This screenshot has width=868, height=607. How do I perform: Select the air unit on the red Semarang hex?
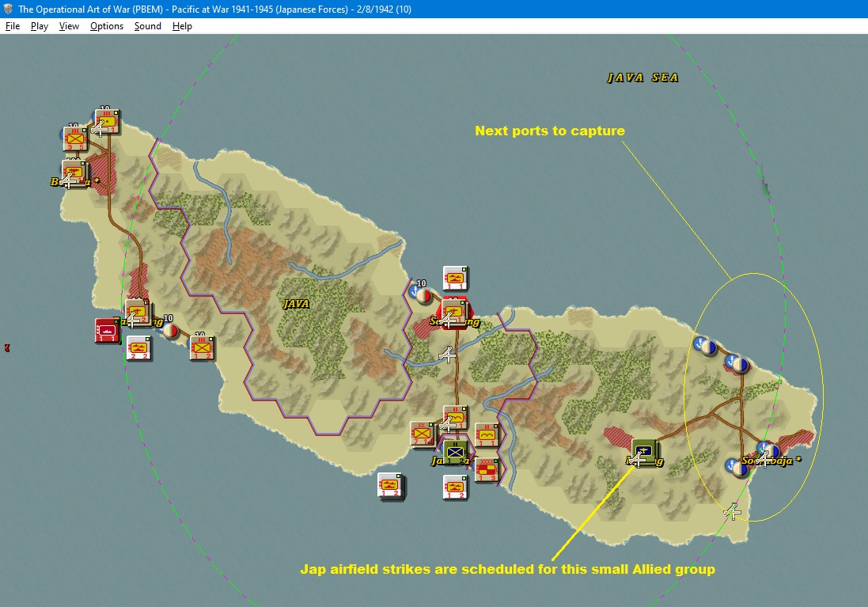tap(454, 313)
